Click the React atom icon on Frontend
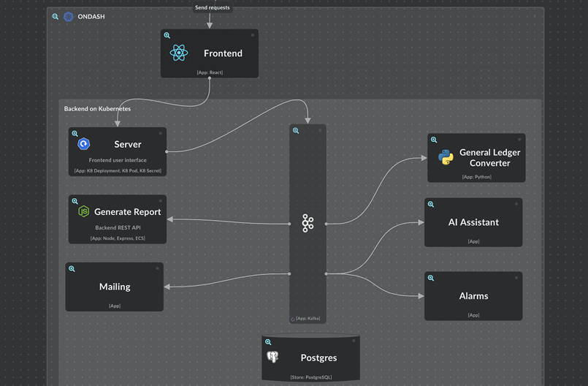Viewport: 588px width, 386px height. click(179, 53)
